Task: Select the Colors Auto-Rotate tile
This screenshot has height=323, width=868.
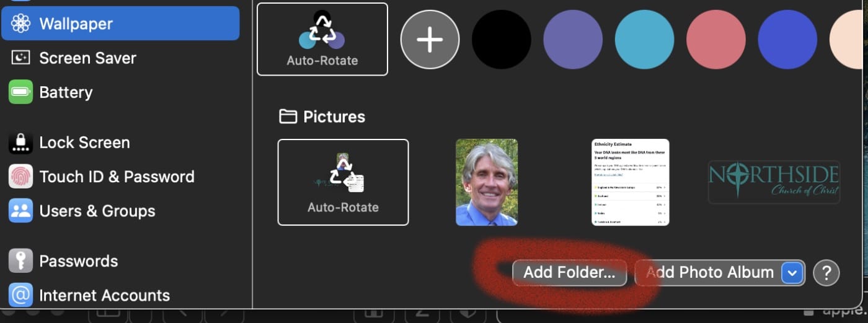Action: [x=322, y=39]
